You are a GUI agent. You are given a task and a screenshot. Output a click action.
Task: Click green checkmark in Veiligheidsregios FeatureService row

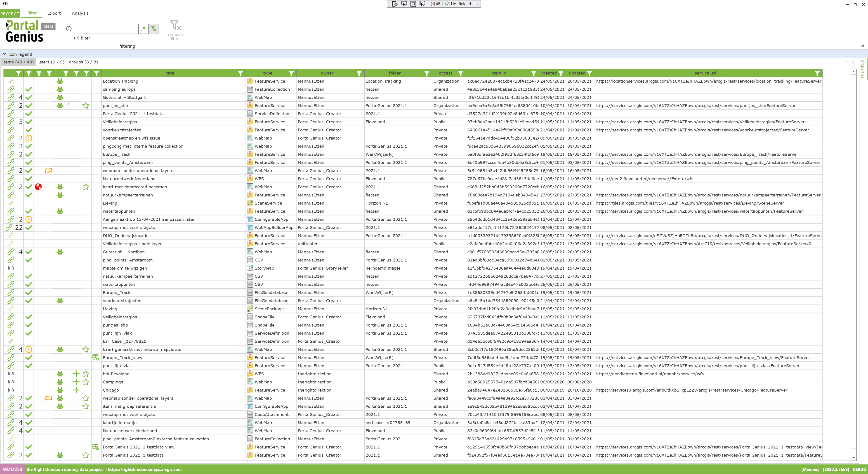[29, 122]
